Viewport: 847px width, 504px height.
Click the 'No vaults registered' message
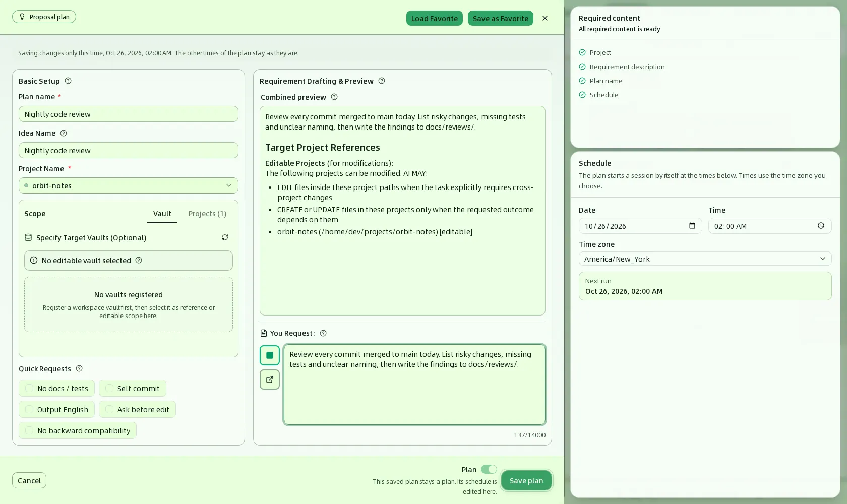pyautogui.click(x=129, y=295)
